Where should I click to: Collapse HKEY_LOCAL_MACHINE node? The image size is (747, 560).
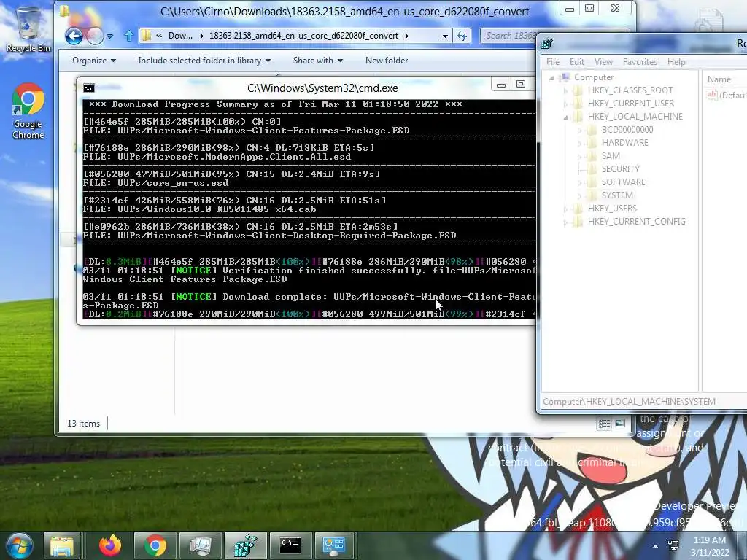point(566,117)
